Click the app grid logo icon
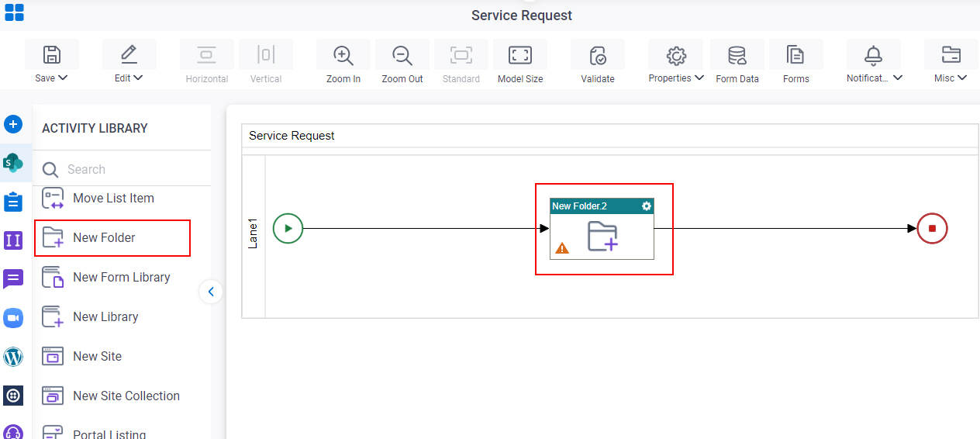The height and width of the screenshot is (439, 980). (14, 12)
